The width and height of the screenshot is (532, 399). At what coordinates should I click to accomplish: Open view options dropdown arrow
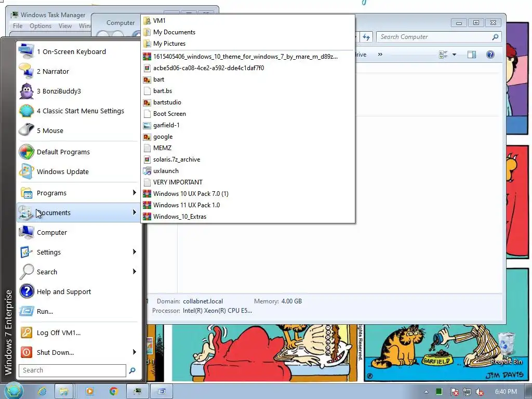pyautogui.click(x=454, y=55)
